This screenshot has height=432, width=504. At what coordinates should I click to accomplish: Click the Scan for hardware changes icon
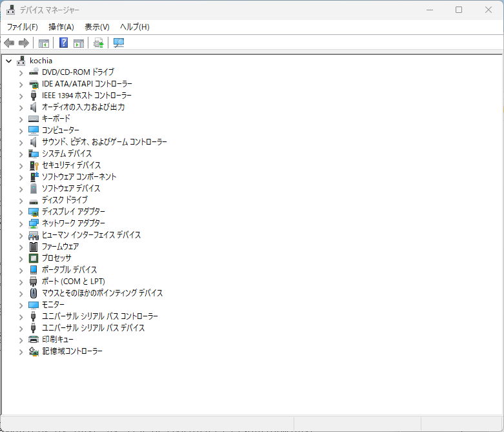click(x=119, y=43)
